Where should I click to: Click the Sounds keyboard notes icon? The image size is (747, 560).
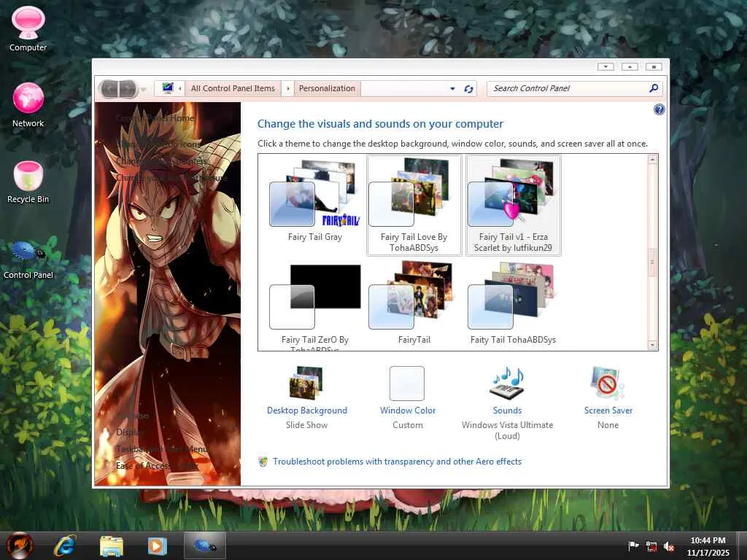pyautogui.click(x=508, y=383)
